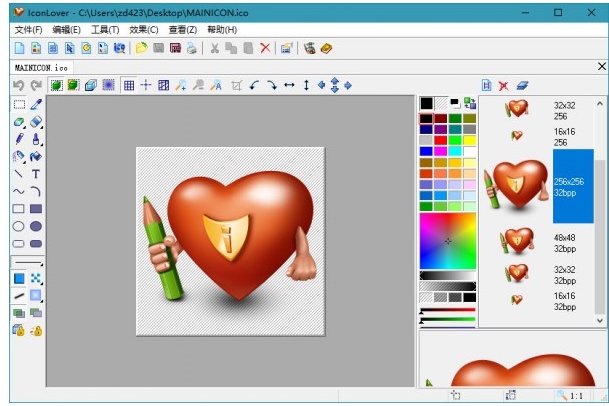Click the format list scroll down arrow
This screenshot has width=609, height=406.
point(600,321)
